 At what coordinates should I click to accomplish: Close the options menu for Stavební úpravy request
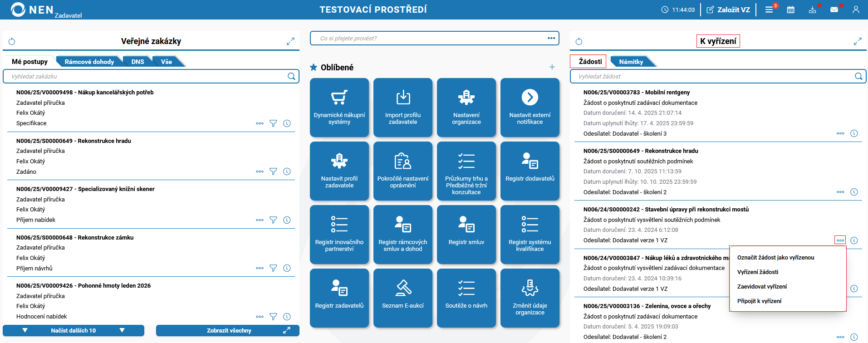840,240
